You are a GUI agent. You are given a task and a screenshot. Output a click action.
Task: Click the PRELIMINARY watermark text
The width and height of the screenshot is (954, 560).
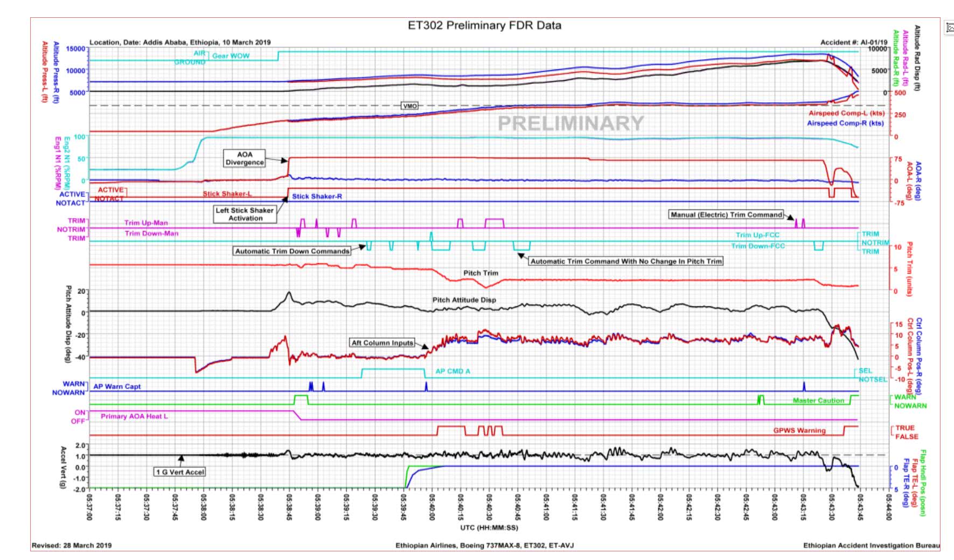click(570, 123)
